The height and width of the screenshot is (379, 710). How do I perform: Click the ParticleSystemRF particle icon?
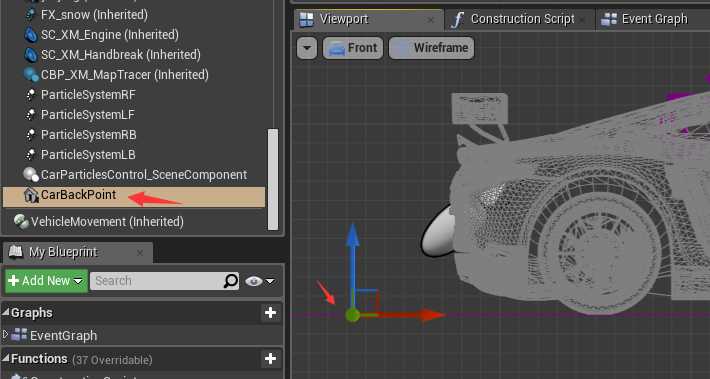click(30, 95)
